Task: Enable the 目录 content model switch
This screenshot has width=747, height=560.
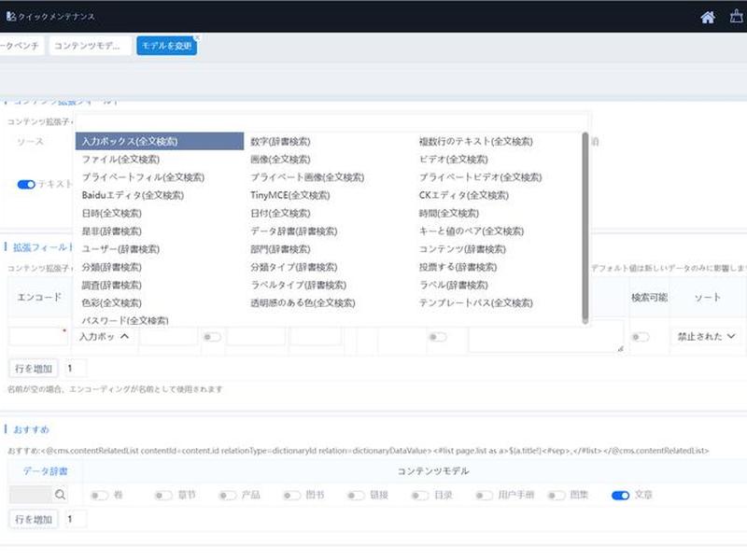Action: click(x=420, y=496)
